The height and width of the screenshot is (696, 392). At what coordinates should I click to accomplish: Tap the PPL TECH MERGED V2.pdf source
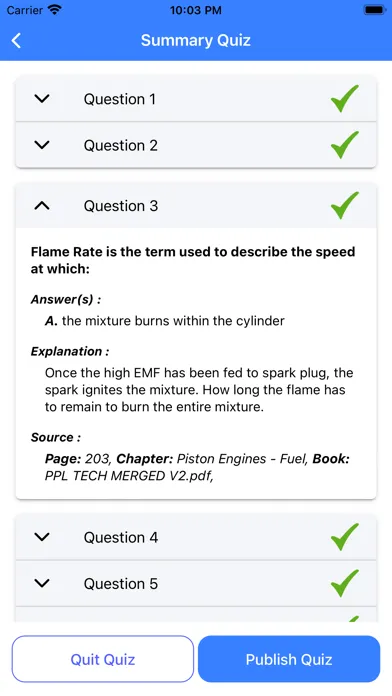click(x=129, y=476)
